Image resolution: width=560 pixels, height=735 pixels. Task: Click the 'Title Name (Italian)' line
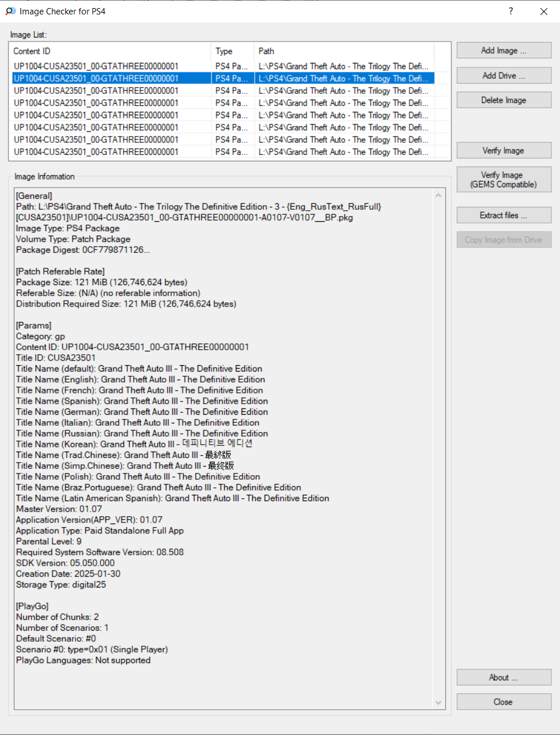point(138,423)
